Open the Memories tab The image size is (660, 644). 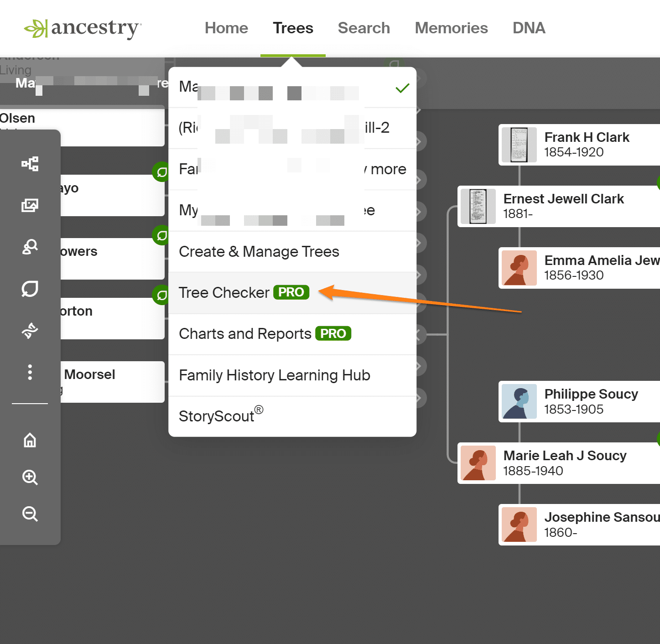pyautogui.click(x=451, y=28)
